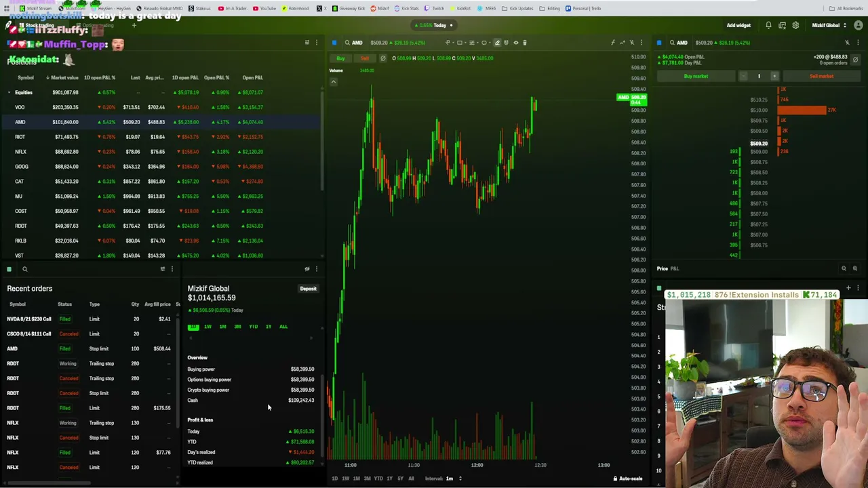The image size is (868, 488).
Task: Click the blue chart widget color tag
Action: (334, 43)
